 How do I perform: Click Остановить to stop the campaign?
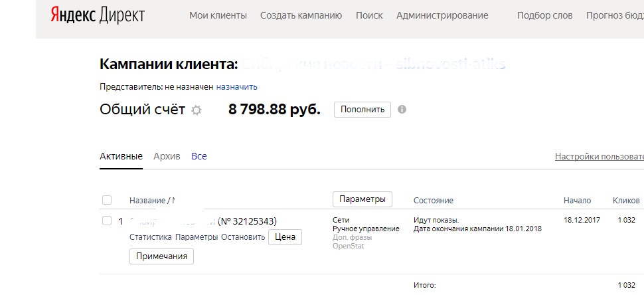click(243, 237)
